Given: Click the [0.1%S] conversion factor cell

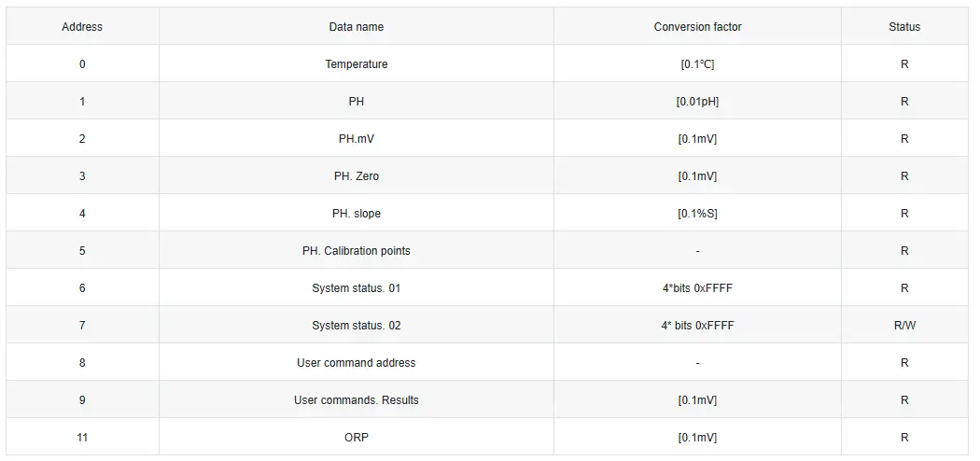Looking at the screenshot, I should click(697, 213).
